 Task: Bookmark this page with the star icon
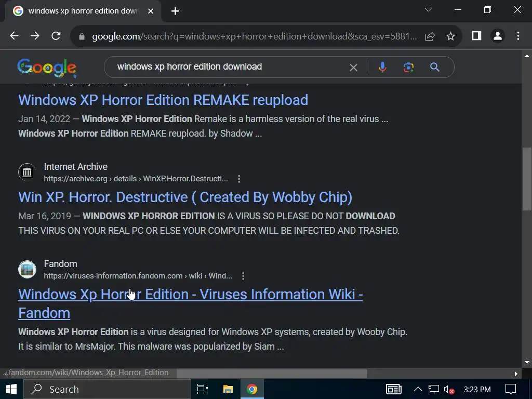[x=450, y=36]
